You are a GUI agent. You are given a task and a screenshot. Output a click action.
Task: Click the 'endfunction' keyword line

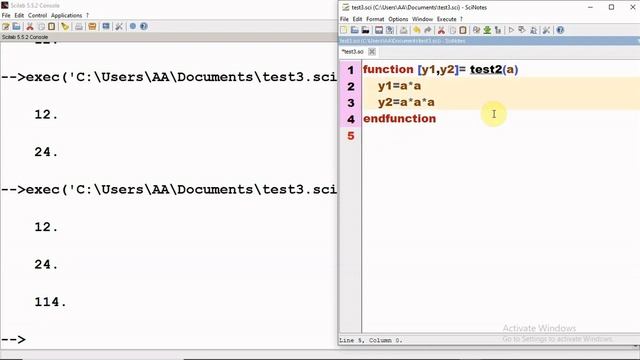point(400,119)
